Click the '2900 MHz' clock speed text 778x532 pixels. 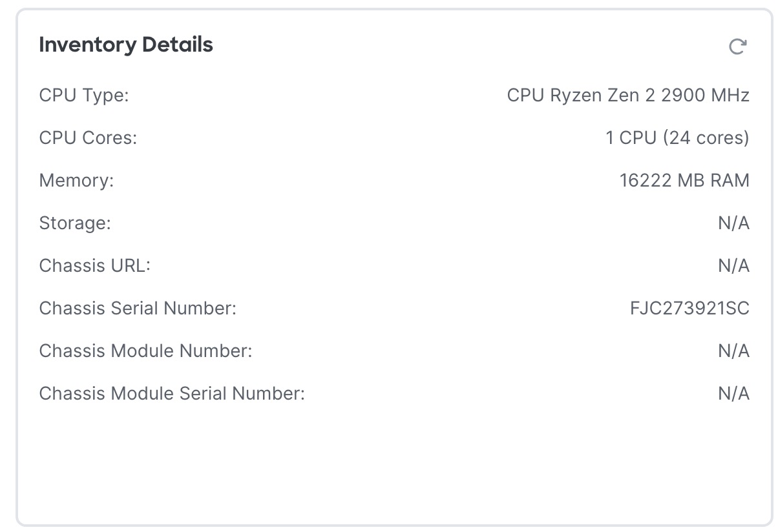(x=705, y=96)
